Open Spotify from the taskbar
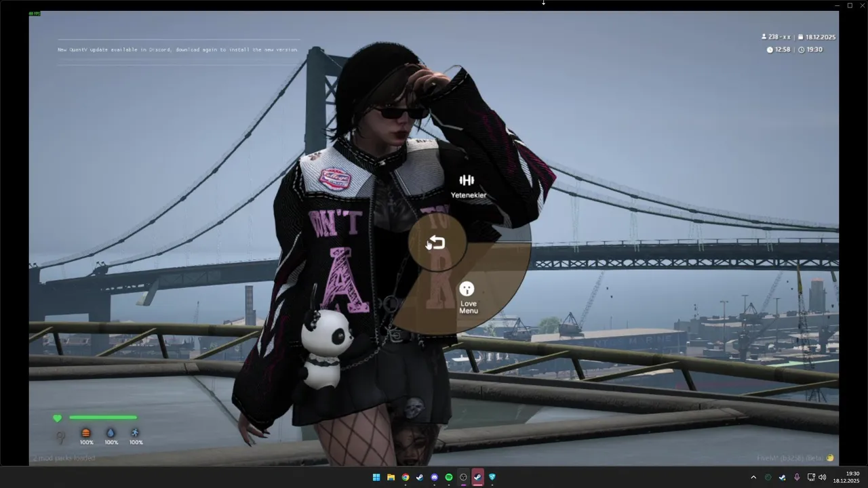 [449, 477]
